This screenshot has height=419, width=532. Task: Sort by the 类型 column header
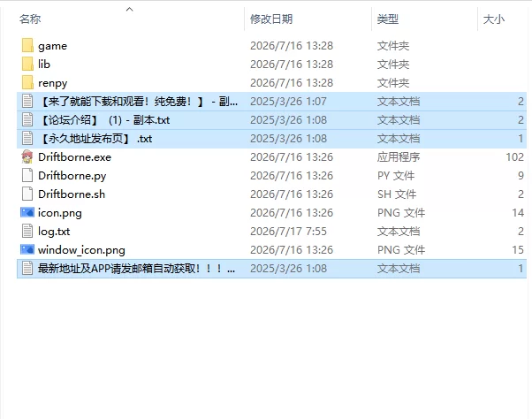tap(387, 19)
